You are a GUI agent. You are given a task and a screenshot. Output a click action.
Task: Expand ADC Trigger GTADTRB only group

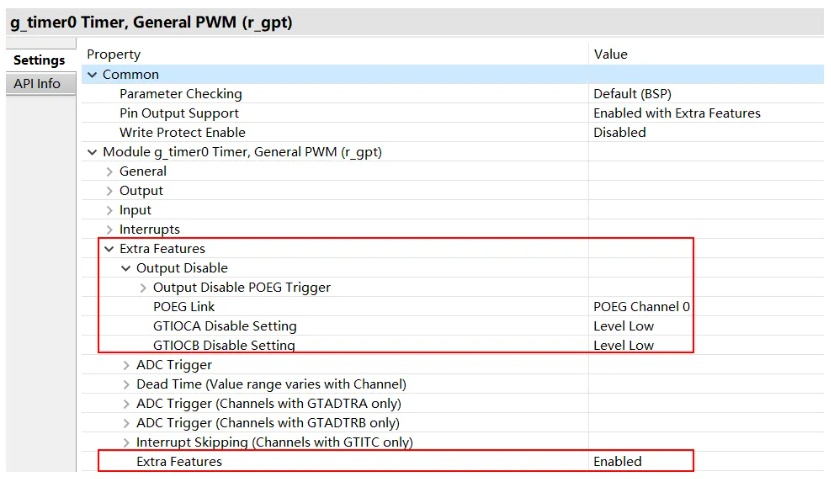pyautogui.click(x=126, y=423)
